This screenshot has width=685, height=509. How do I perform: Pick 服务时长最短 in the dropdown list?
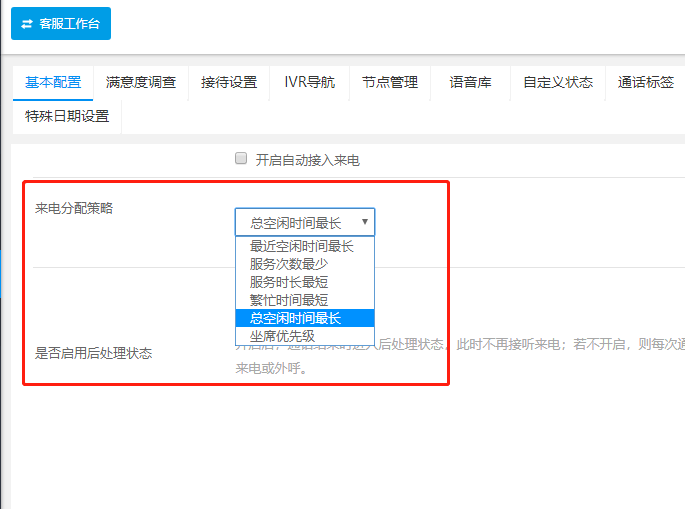click(x=289, y=282)
